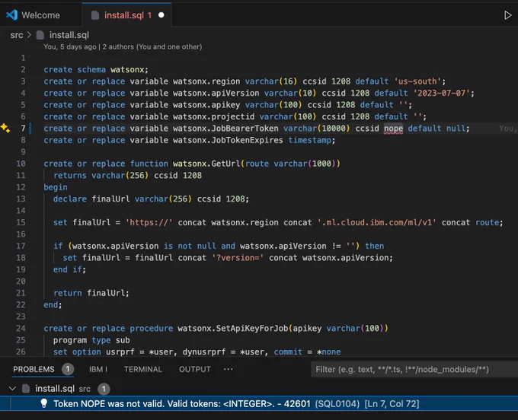Click 'then' keyword on line 17

(x=374, y=246)
